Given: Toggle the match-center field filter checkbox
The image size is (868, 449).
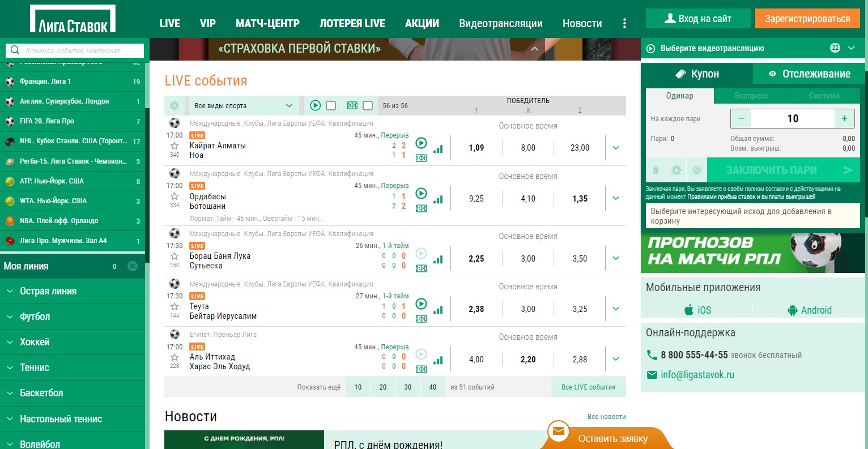Looking at the screenshot, I should 367,105.
